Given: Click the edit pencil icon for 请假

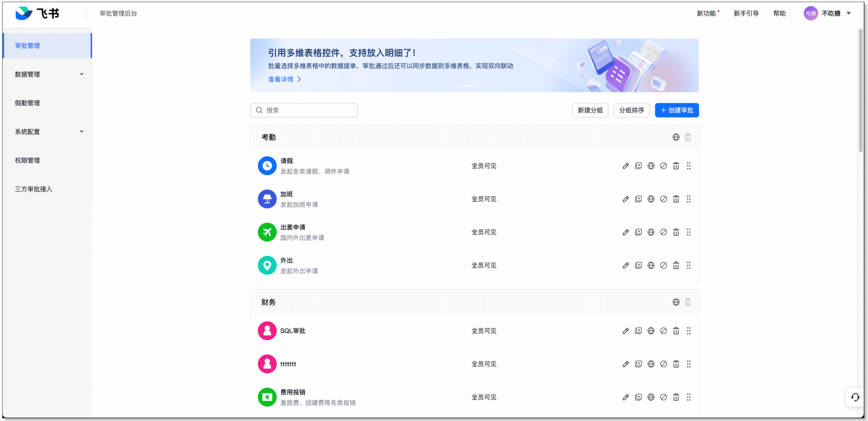Looking at the screenshot, I should coord(625,166).
